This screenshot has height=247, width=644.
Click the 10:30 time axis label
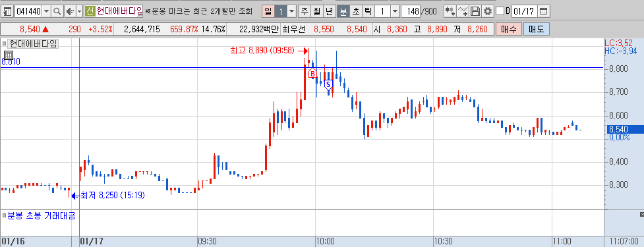(x=444, y=241)
